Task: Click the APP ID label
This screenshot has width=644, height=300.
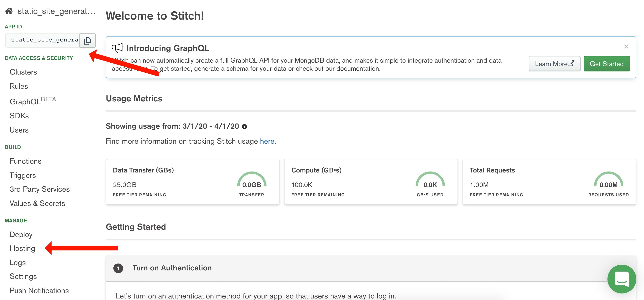Action: (13, 27)
